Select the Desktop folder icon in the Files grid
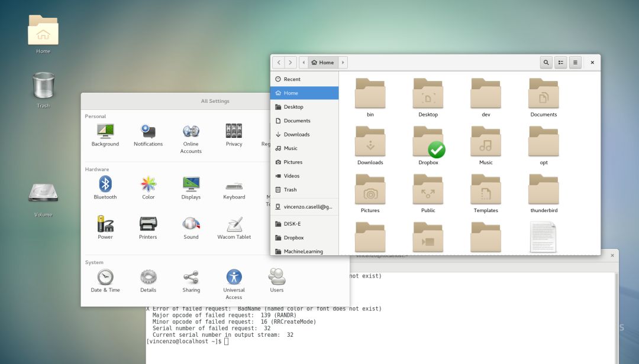Image resolution: width=639 pixels, height=364 pixels. click(x=428, y=97)
